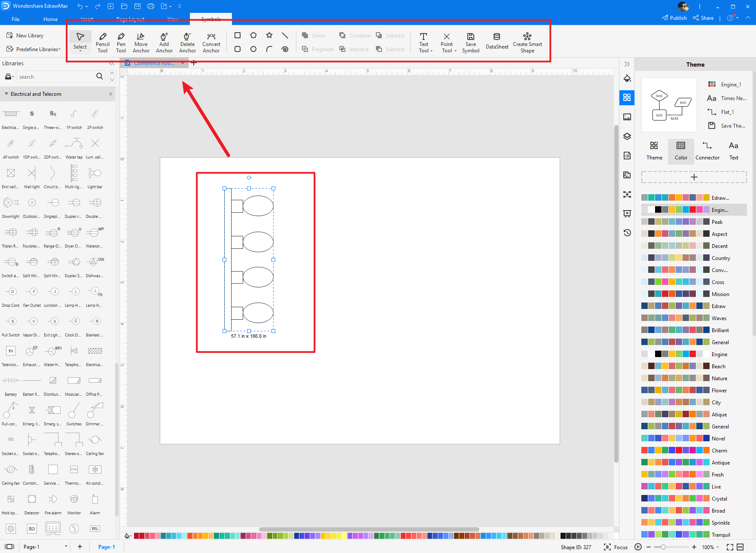Image resolution: width=756 pixels, height=553 pixels.
Task: Select the Pencil Tool
Action: click(x=102, y=42)
